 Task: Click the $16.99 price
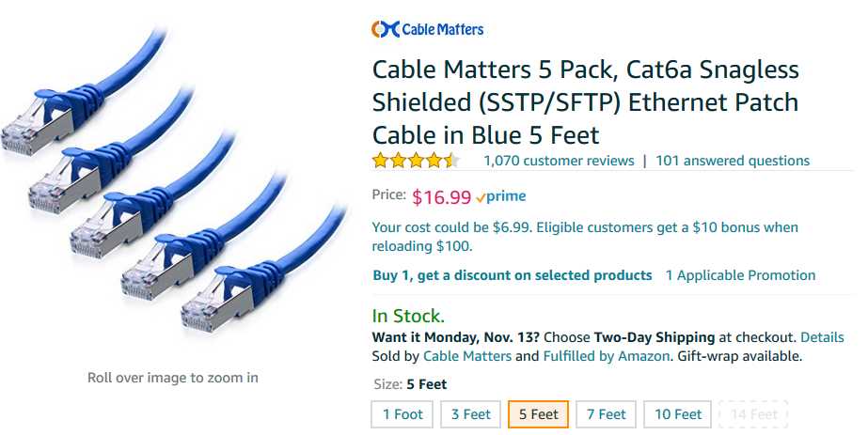click(441, 197)
